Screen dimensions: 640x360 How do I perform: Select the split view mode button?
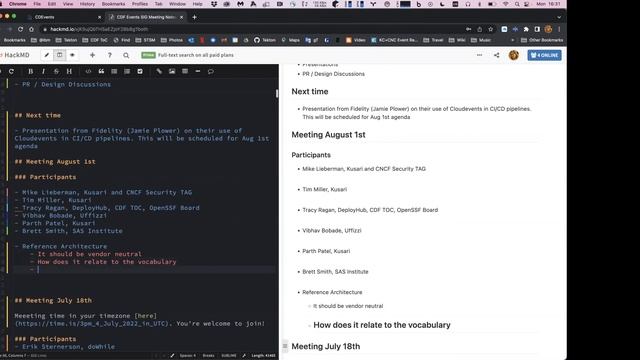[60, 55]
